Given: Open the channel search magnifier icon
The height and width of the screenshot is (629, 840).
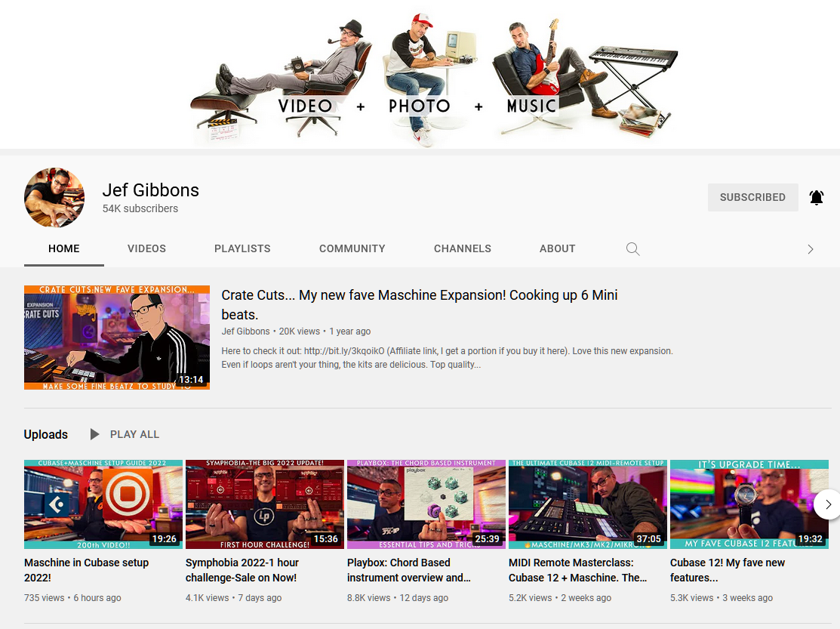Looking at the screenshot, I should point(632,248).
